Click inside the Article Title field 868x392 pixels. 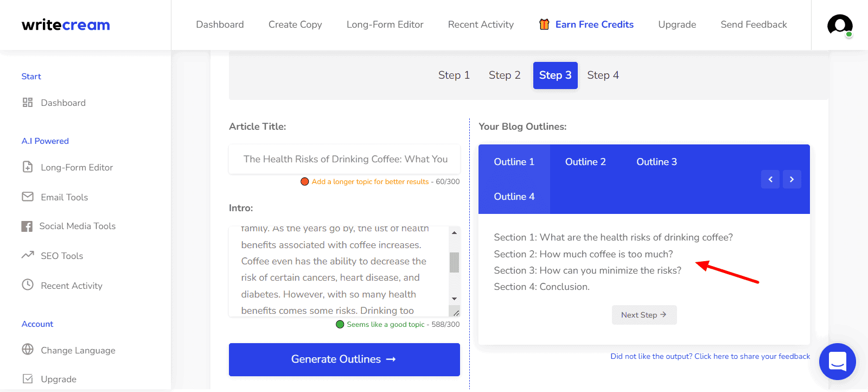click(x=344, y=159)
